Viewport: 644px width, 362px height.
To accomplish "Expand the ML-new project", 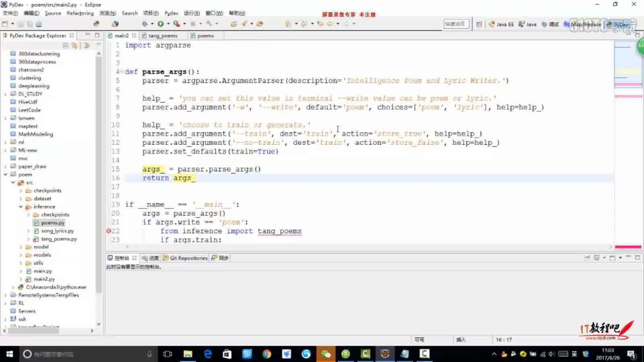I will coord(6,150).
